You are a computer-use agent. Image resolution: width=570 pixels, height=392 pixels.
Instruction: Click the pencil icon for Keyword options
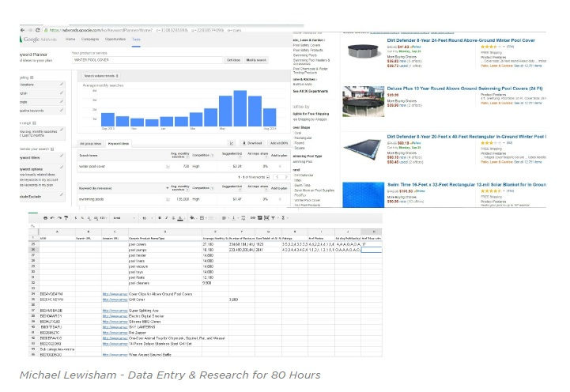click(x=62, y=167)
